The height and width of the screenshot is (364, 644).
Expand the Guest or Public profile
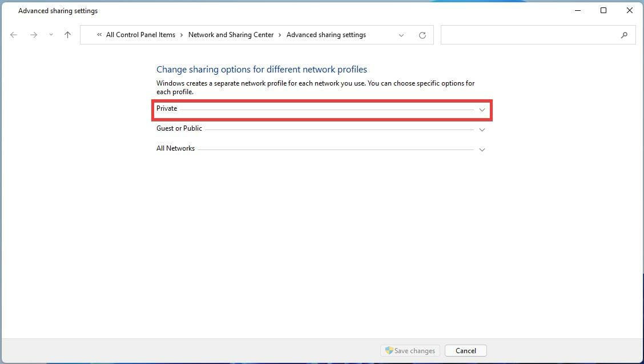(x=482, y=130)
